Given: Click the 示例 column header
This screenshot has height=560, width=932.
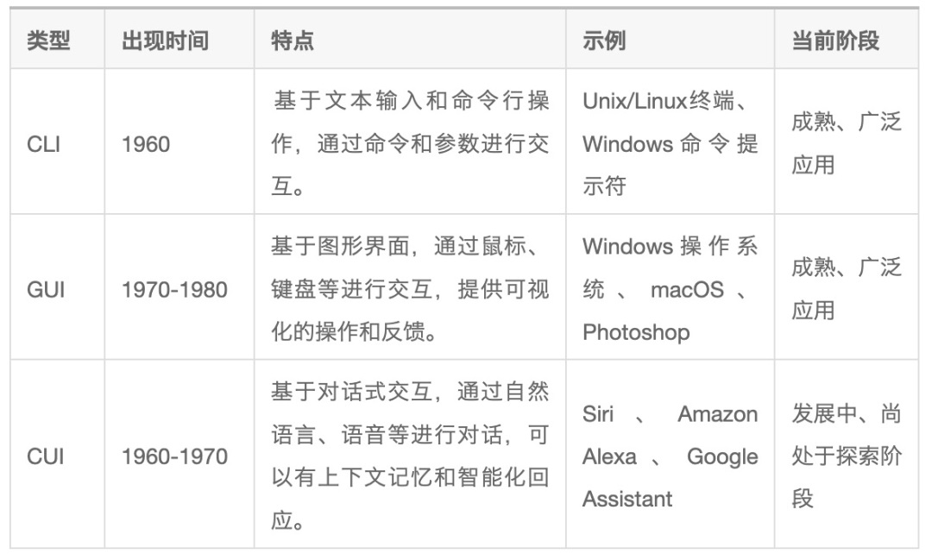Looking at the screenshot, I should pos(604,41).
